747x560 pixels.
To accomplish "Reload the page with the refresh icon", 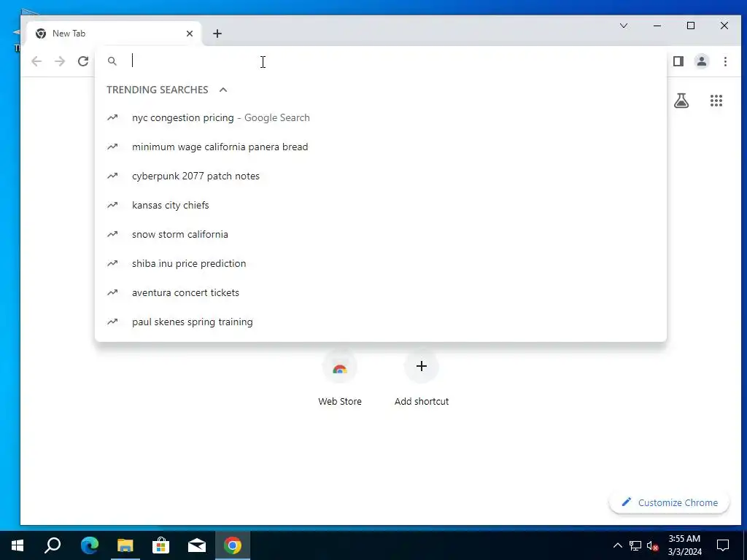I will pyautogui.click(x=83, y=61).
